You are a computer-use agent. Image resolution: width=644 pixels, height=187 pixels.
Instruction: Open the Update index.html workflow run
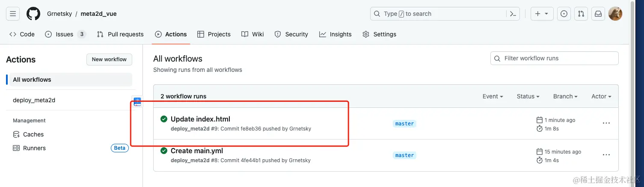[200, 119]
